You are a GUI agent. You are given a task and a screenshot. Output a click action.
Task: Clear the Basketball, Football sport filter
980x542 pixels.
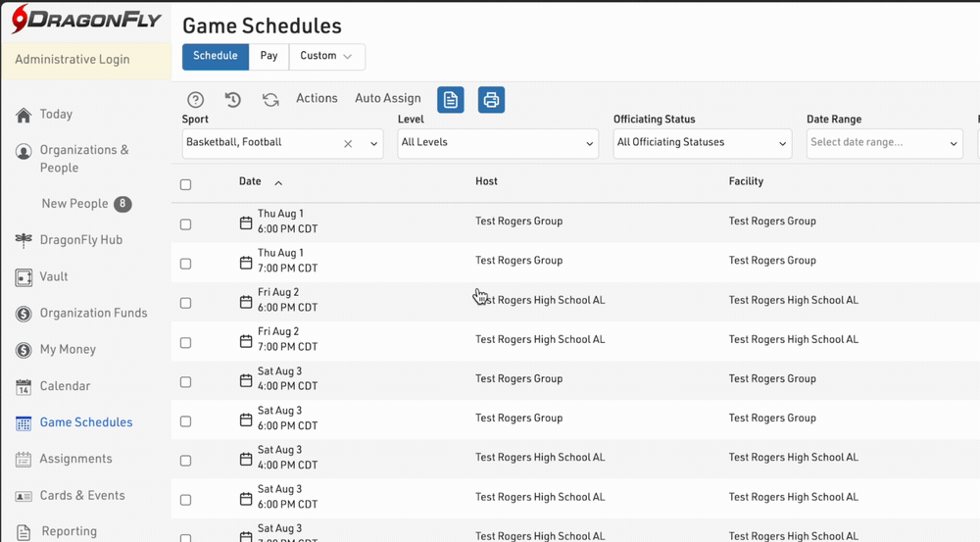(348, 144)
